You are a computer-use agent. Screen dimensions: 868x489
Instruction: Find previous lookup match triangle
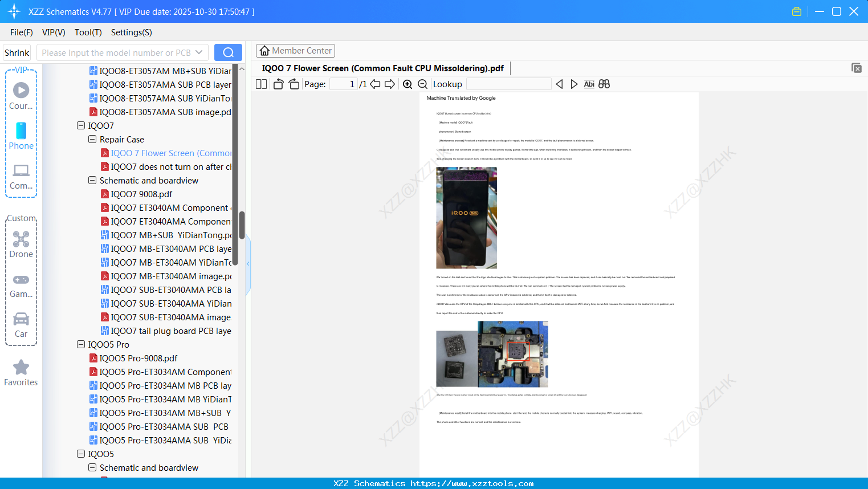(x=559, y=84)
